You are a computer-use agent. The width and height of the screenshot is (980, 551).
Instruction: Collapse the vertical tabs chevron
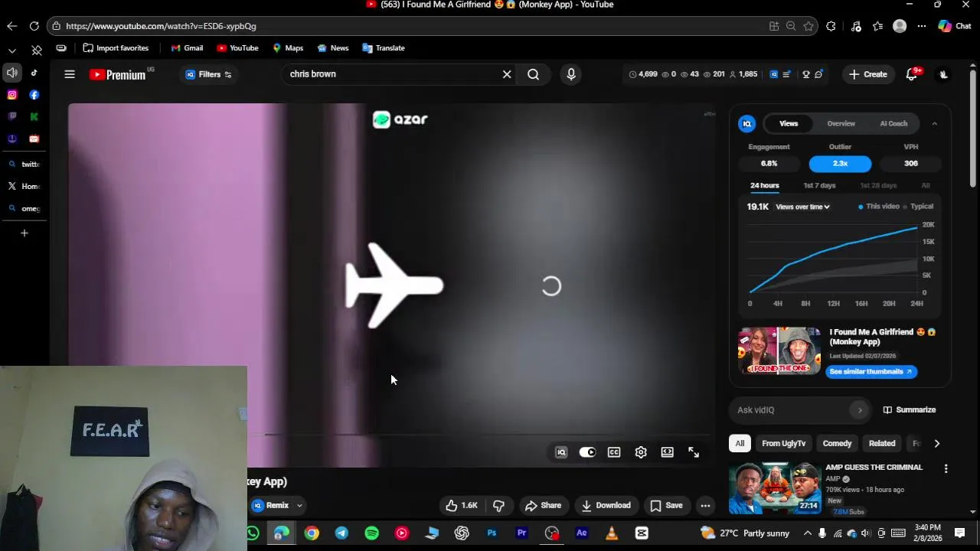coord(12,51)
